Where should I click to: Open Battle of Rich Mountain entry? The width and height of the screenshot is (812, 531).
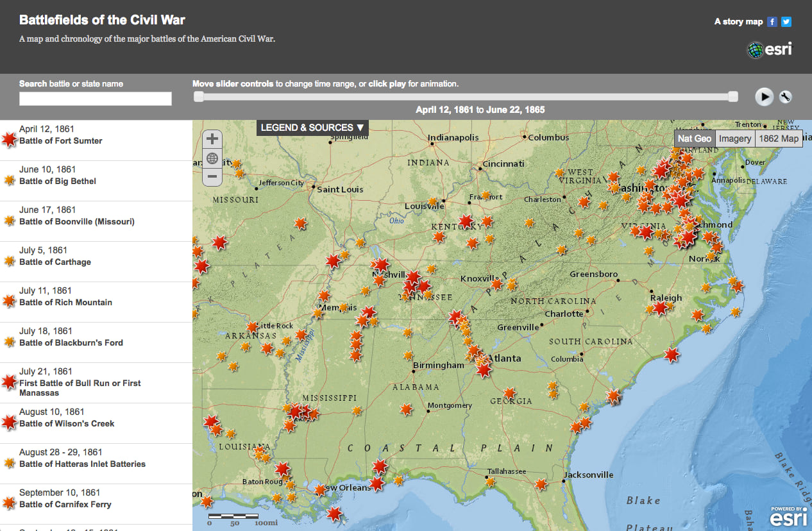tap(96, 302)
